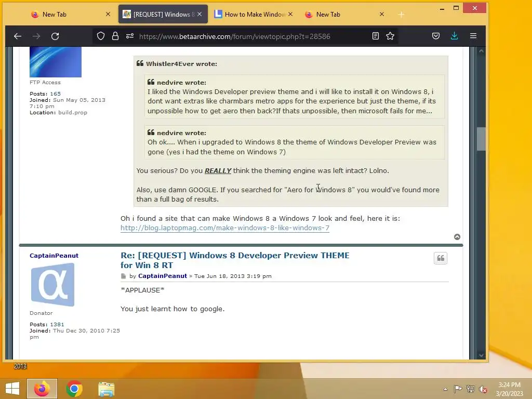Open the Windows Start button
The height and width of the screenshot is (399, 532).
[12, 389]
